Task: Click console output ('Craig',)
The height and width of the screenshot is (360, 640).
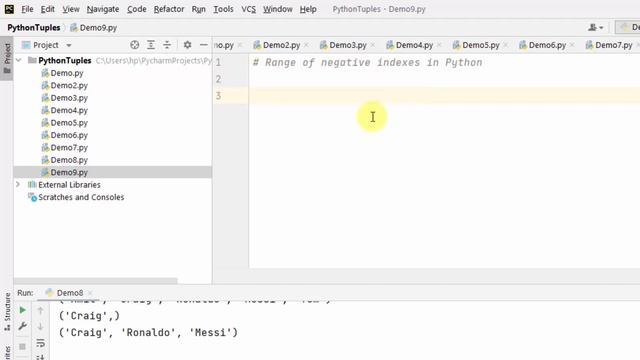Action: (89, 316)
